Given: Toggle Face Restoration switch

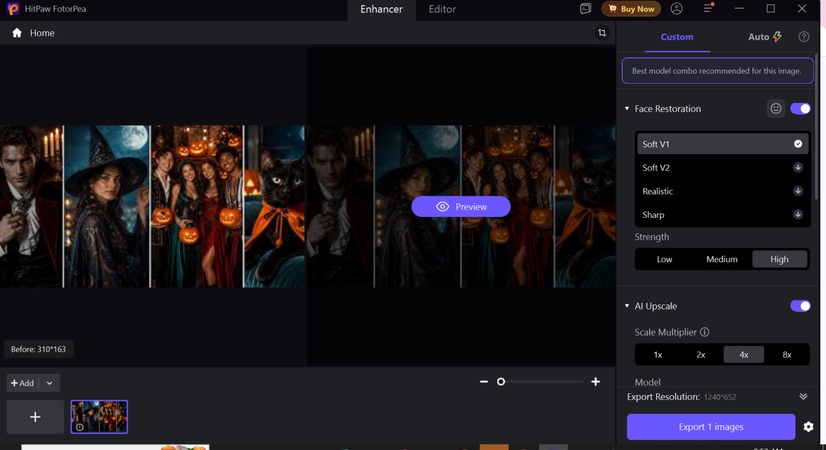Looking at the screenshot, I should (800, 109).
